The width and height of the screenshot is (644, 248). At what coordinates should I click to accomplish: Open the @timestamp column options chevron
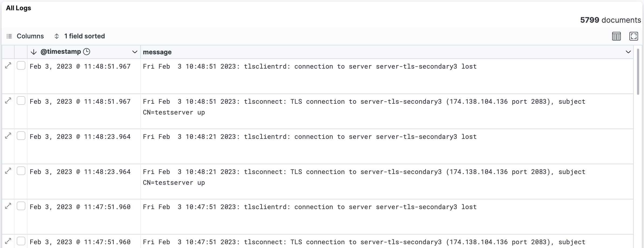[135, 52]
